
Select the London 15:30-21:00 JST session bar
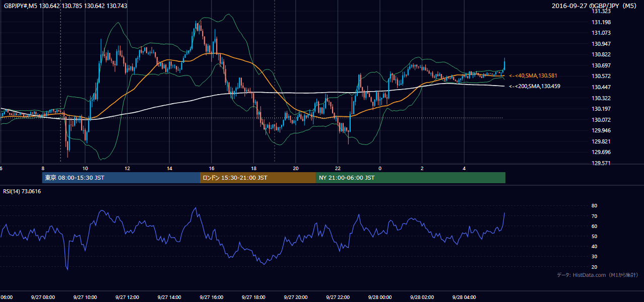point(258,178)
